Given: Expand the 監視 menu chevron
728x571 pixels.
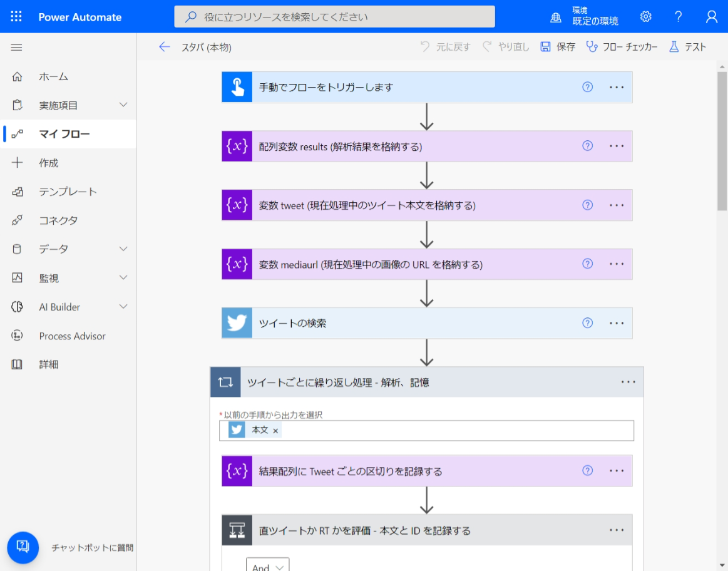Looking at the screenshot, I should coord(123,277).
